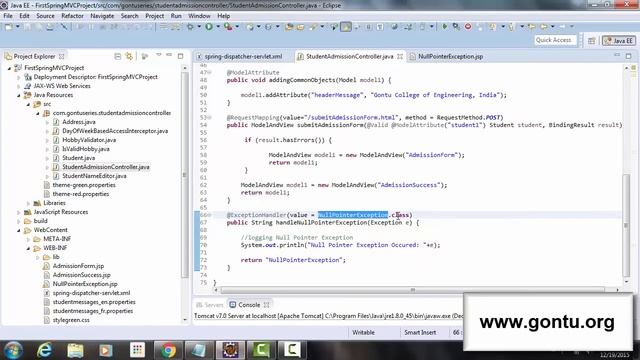
Task: Open the Navigate menu
Action: 102,16
